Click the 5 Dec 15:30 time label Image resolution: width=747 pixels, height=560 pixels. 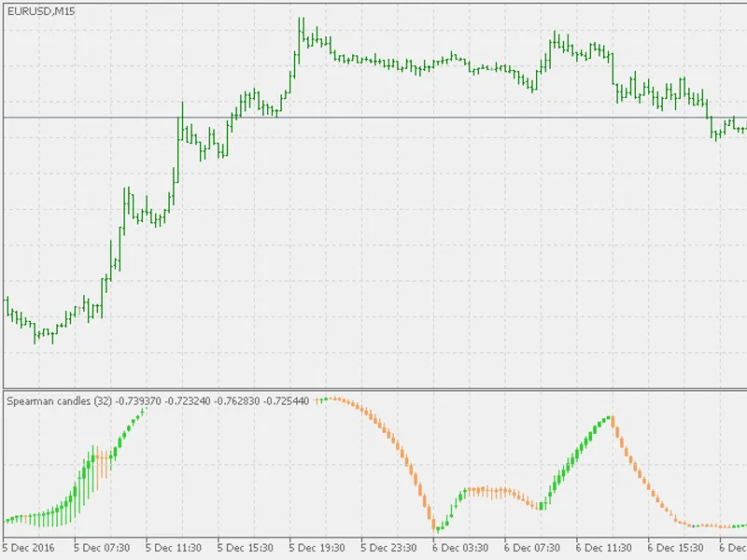(246, 548)
